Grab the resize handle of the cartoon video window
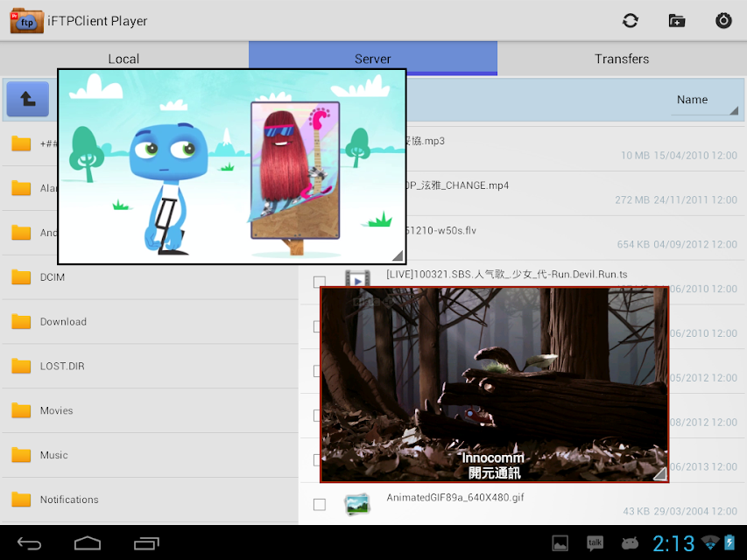This screenshot has height=560, width=747. click(398, 255)
